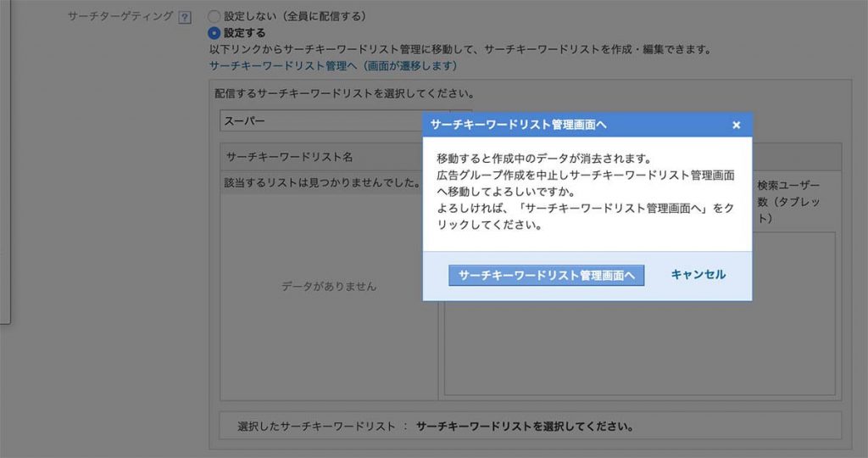This screenshot has height=458, width=868.
Task: Click the 選択したサーチキーワードリスト label
Action: point(316,427)
